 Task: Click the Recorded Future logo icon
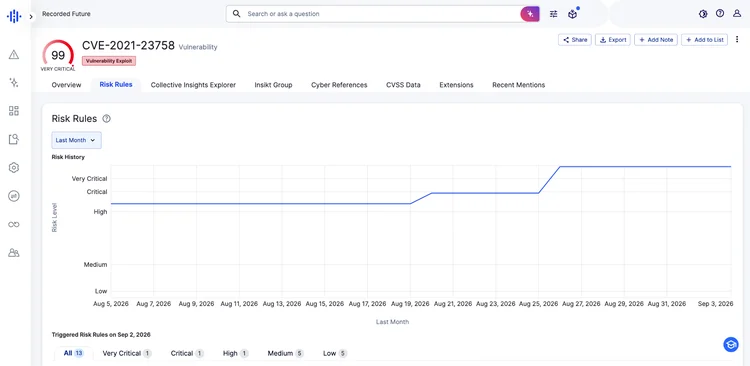click(x=13, y=16)
